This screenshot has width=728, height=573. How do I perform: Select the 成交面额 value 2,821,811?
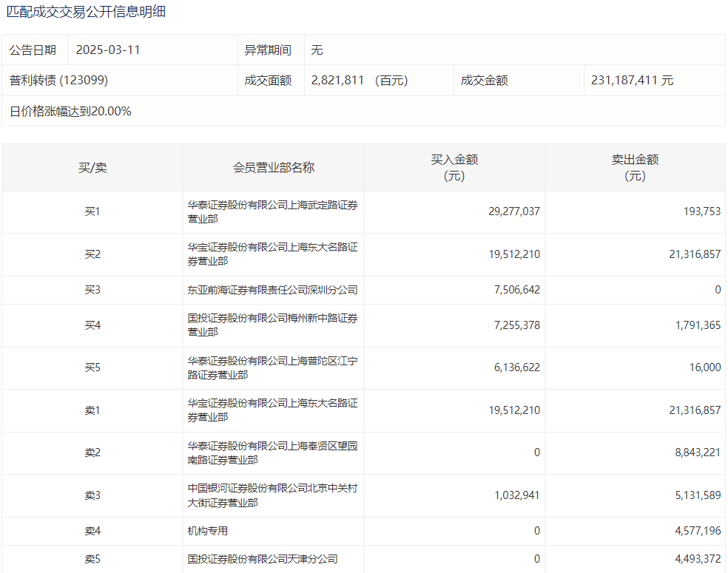(x=337, y=81)
